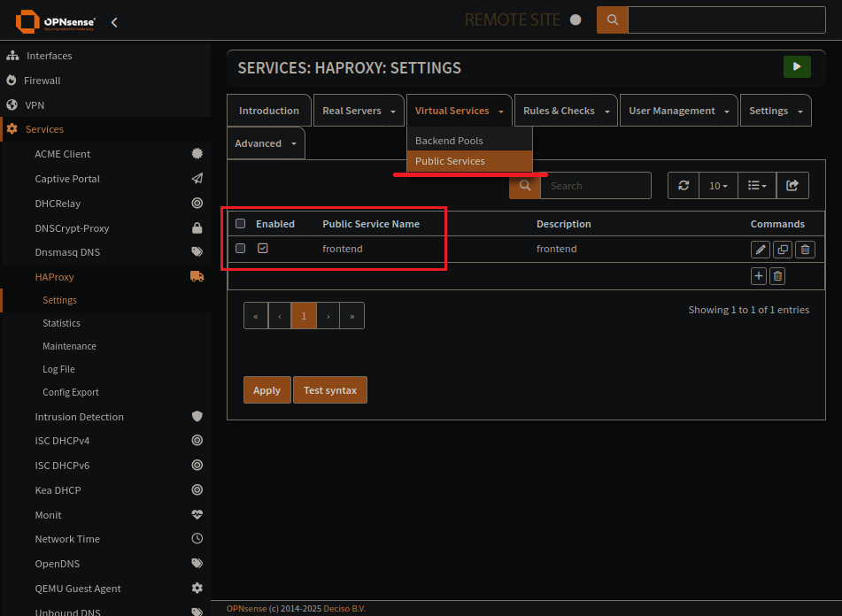Click the QEMU Guest Agent gear icon
The width and height of the screenshot is (842, 616).
[197, 588]
